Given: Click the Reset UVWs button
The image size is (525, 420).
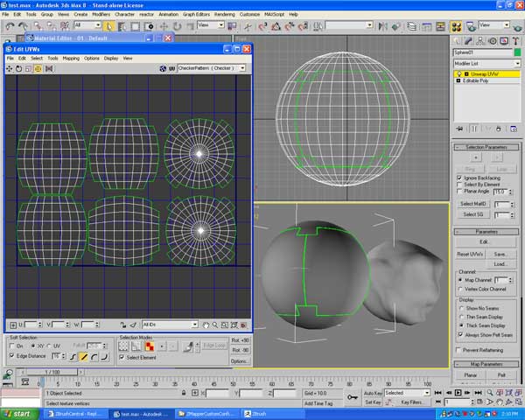Looking at the screenshot, I should point(470,255).
